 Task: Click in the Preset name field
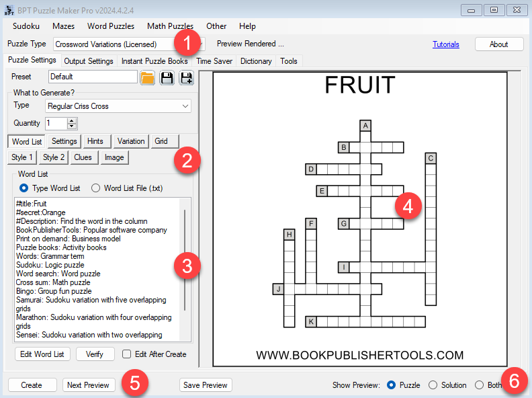[92, 77]
